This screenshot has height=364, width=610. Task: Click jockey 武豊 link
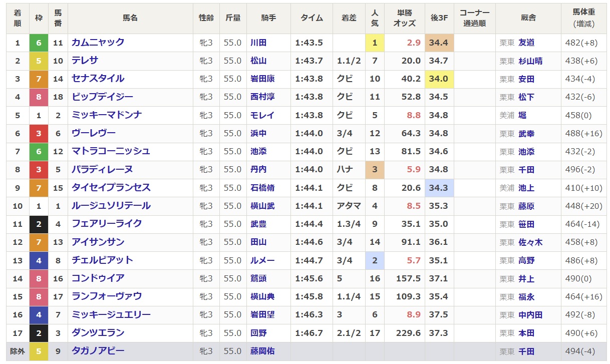(258, 224)
